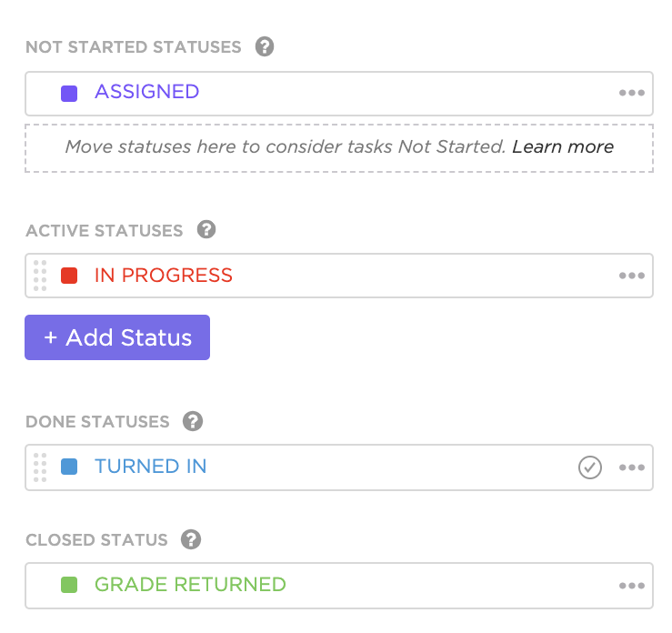Click purple color swatch for Assigned
The height and width of the screenshot is (633, 672).
click(69, 93)
